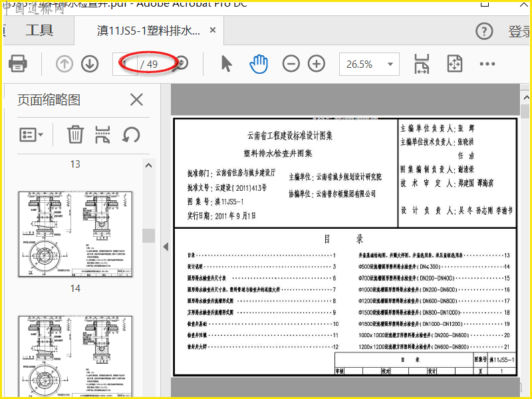
Task: Collapse the navigation pane with left triangle
Action: (166, 247)
